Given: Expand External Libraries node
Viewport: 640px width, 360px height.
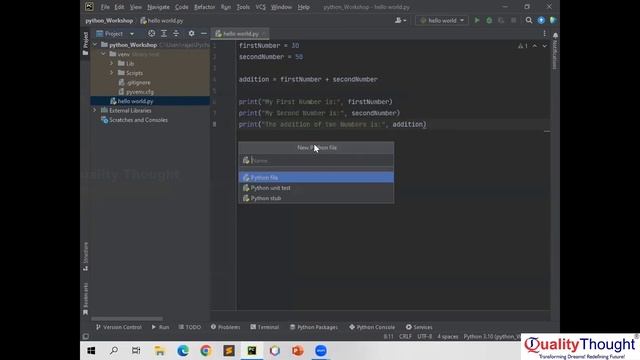Looking at the screenshot, I should click(x=95, y=110).
